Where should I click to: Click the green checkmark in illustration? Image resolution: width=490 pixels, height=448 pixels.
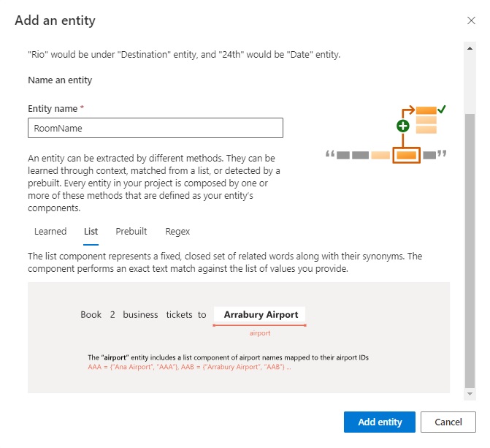click(x=442, y=110)
